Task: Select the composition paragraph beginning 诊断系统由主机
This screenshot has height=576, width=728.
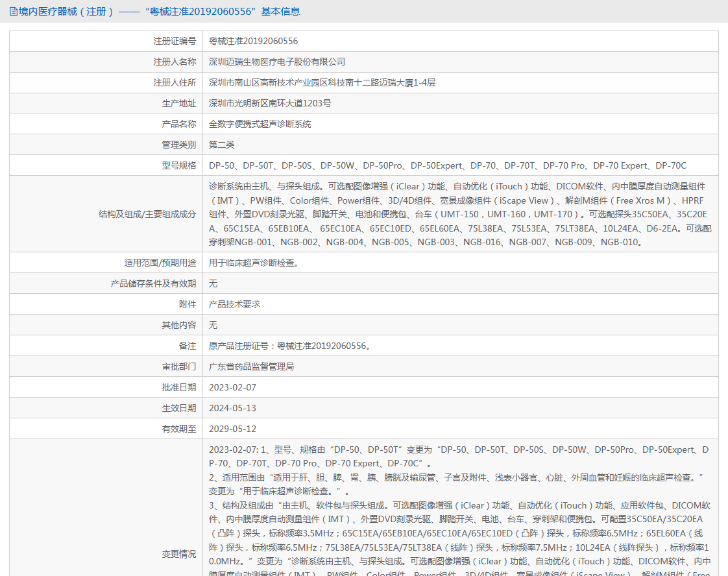Action: [x=460, y=215]
